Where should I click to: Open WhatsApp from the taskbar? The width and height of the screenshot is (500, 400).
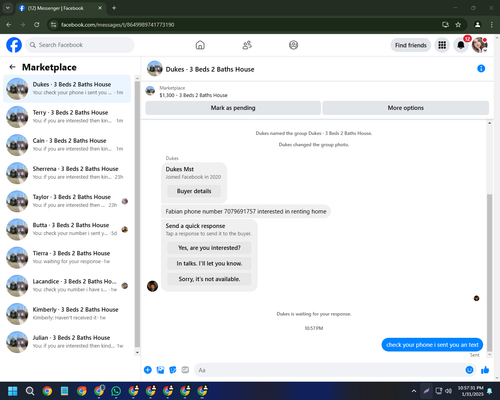pos(116,391)
